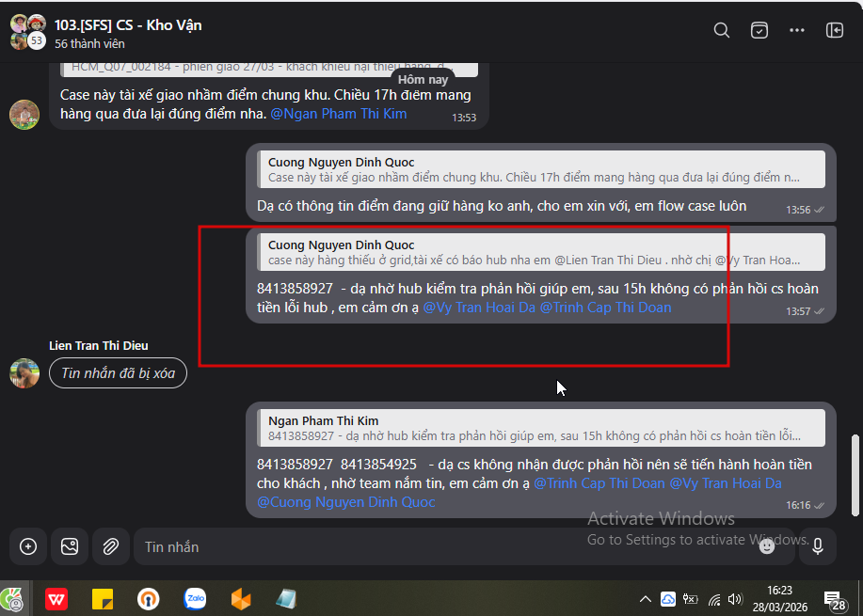This screenshot has height=616, width=863.
Task: Open the quoted HCM_Q07_002184 message preview
Action: 269,69
